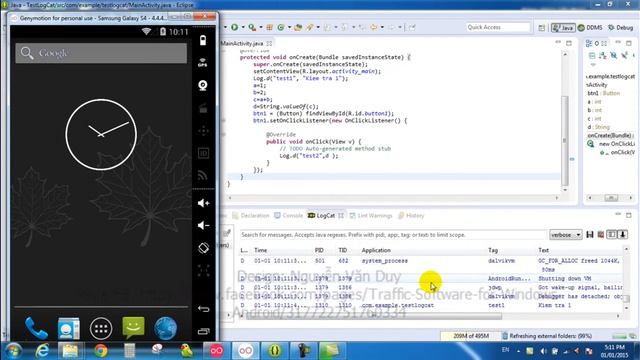Increase volume in Genymotion sidebar
Screen dimensions: 640x360
[203, 203]
